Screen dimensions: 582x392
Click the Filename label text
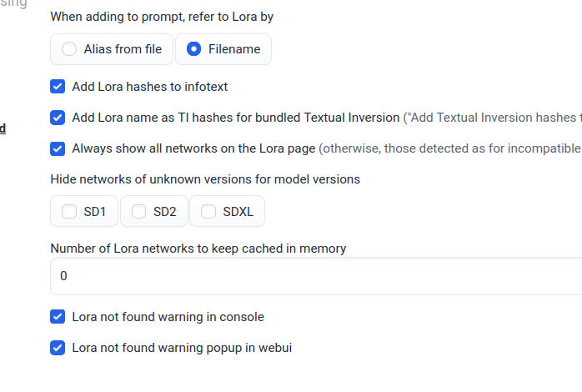coord(234,49)
